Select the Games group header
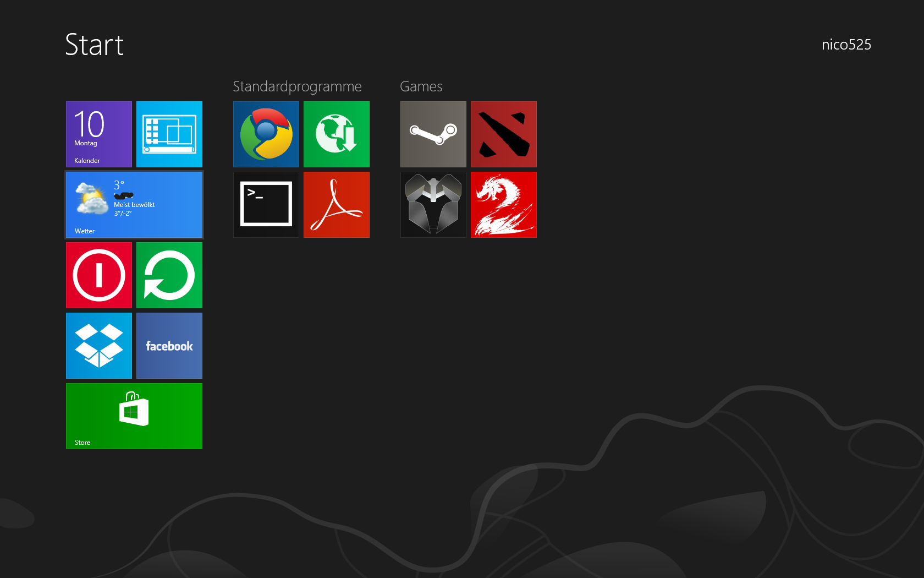The height and width of the screenshot is (578, 924). (x=421, y=86)
